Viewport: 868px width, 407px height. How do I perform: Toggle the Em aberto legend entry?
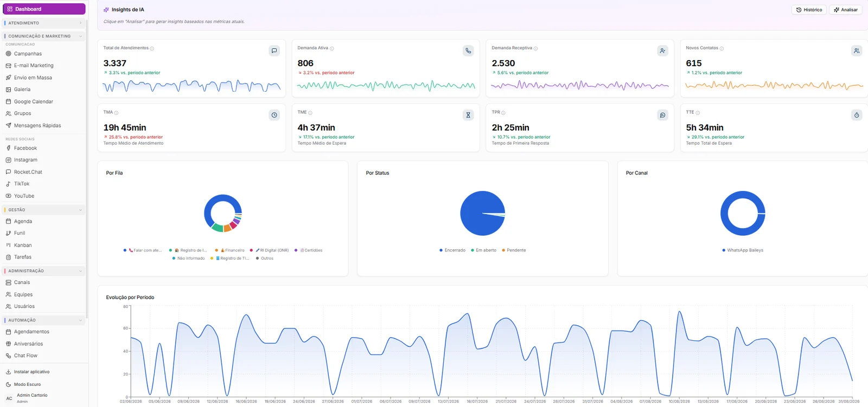pyautogui.click(x=483, y=250)
